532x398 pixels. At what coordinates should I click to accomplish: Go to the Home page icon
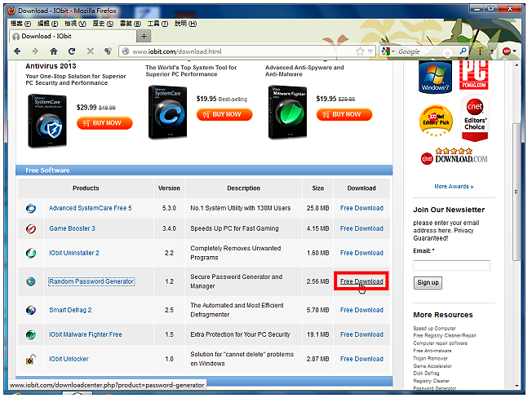[x=53, y=51]
